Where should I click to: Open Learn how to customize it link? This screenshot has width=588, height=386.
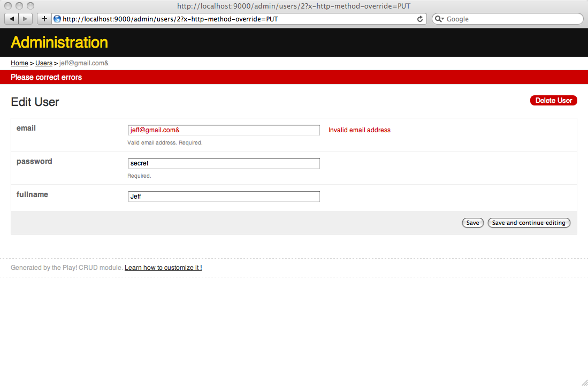(163, 268)
